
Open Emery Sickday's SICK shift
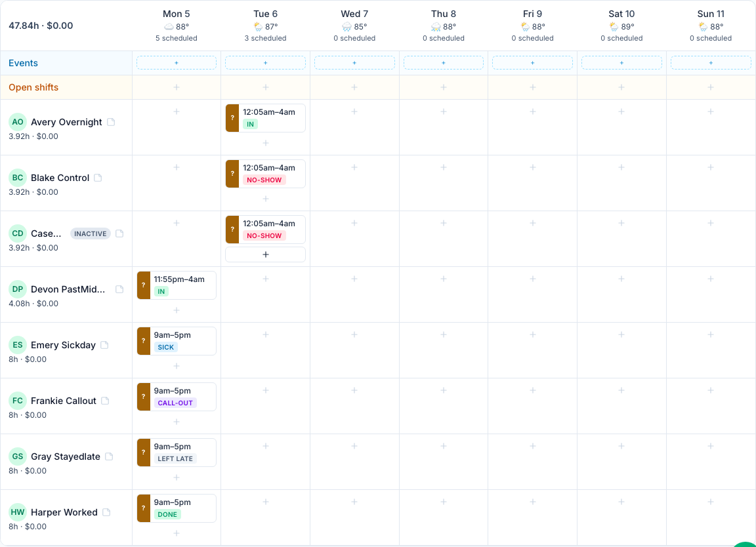click(177, 341)
